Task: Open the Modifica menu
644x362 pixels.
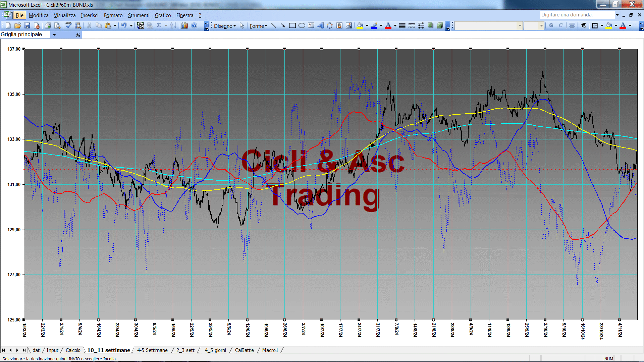Action: [39, 15]
